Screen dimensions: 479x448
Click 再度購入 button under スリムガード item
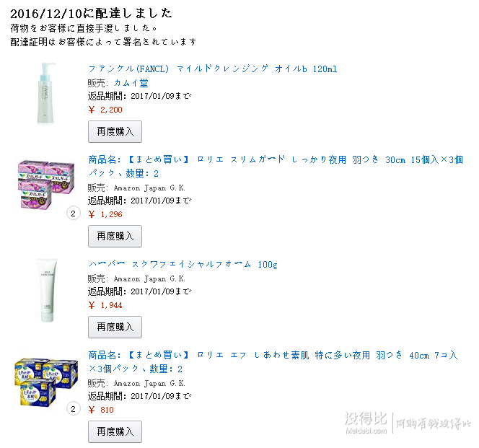click(x=115, y=236)
